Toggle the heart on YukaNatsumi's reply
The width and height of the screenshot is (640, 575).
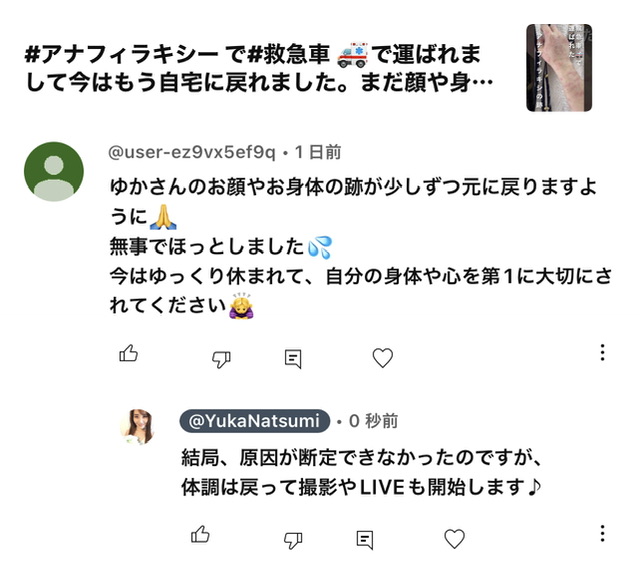pos(454,538)
